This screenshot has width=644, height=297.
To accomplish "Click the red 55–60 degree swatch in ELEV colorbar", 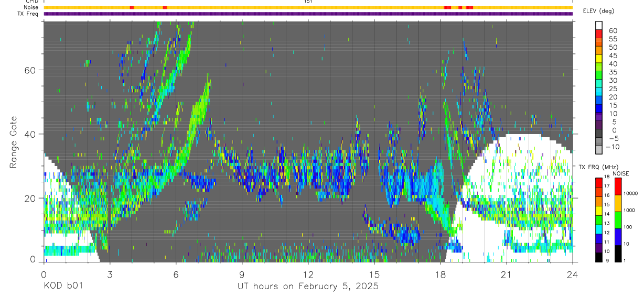I will (599, 35).
